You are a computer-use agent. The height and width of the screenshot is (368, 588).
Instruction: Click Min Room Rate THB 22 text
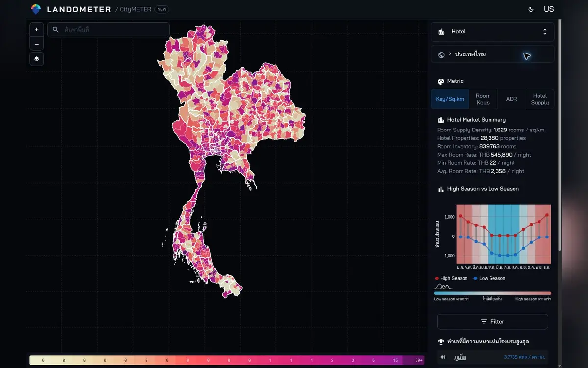click(x=476, y=163)
